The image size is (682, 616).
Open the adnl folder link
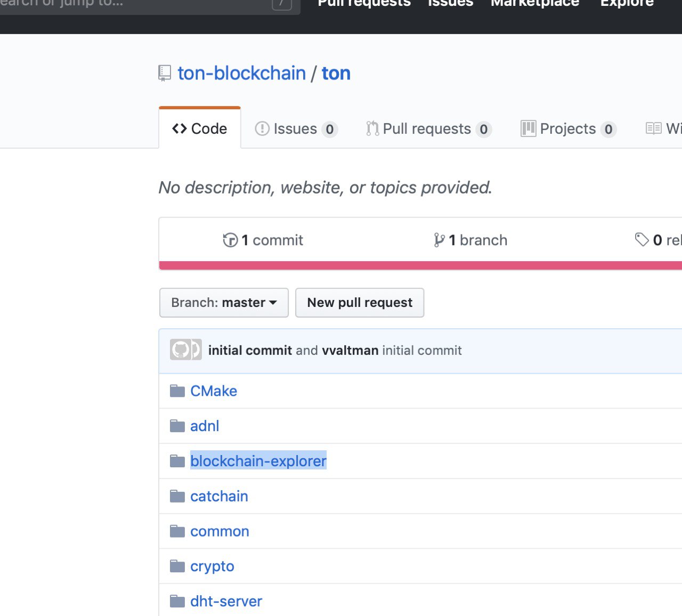pos(205,426)
